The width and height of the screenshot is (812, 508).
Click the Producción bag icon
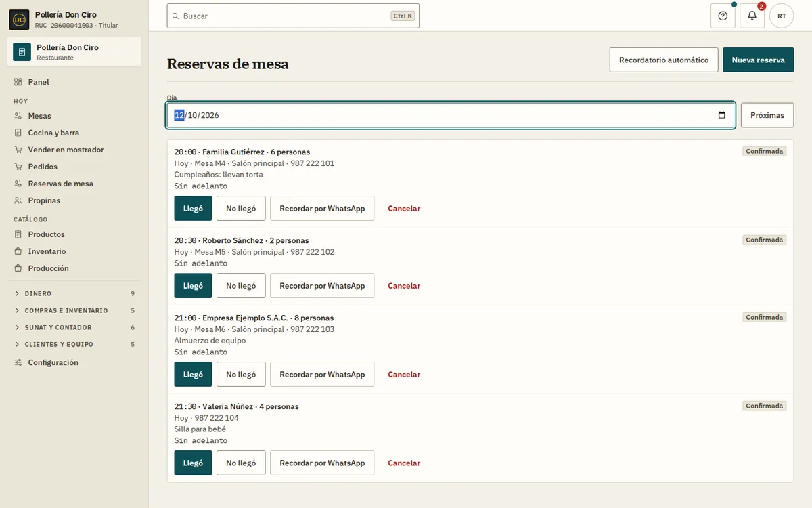tap(18, 268)
